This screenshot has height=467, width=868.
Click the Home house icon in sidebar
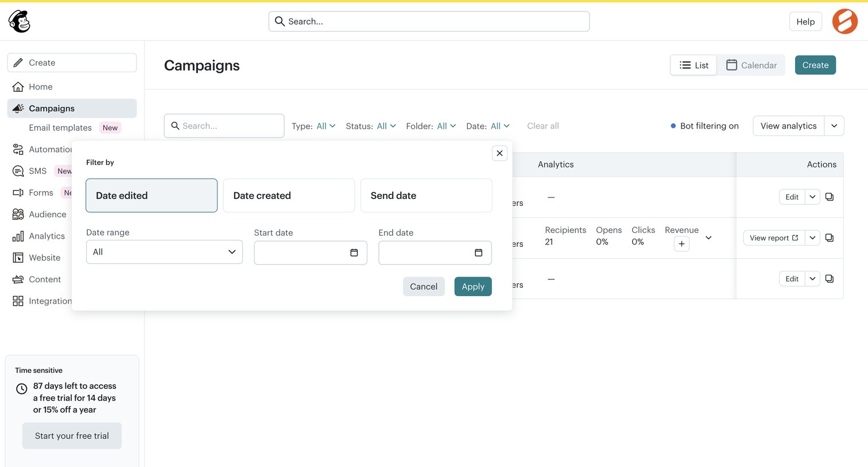18,87
